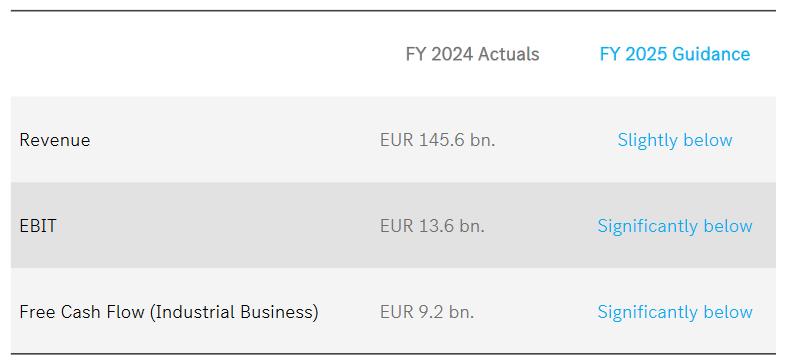Click the table's bottom horizontal border line
Screen dimensions: 787x360
(x=393, y=353)
